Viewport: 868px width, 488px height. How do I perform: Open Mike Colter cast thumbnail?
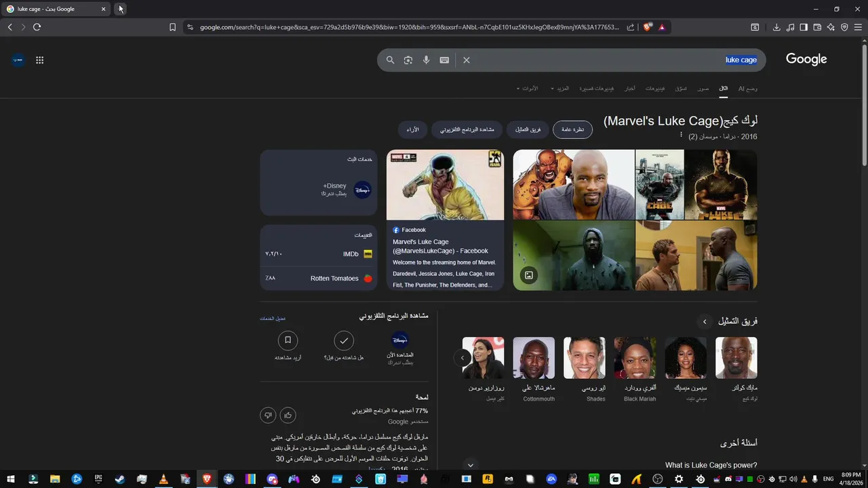point(736,358)
